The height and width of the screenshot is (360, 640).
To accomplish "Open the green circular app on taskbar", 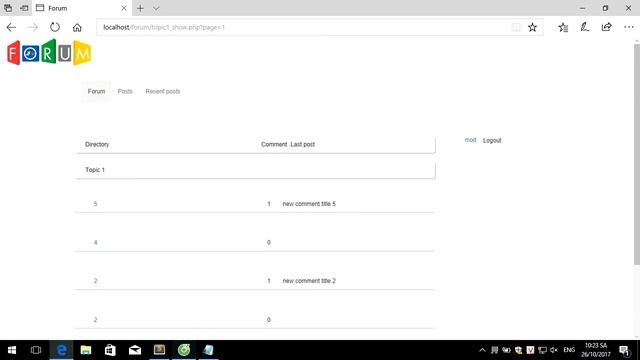I will 184,350.
